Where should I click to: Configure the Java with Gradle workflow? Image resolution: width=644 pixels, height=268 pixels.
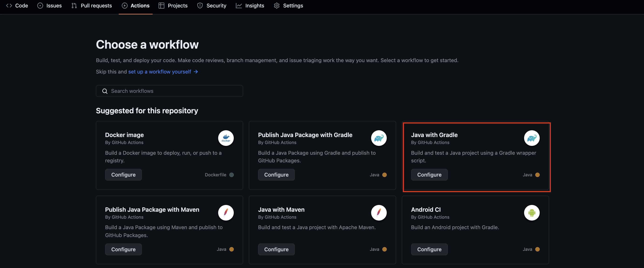[429, 174]
